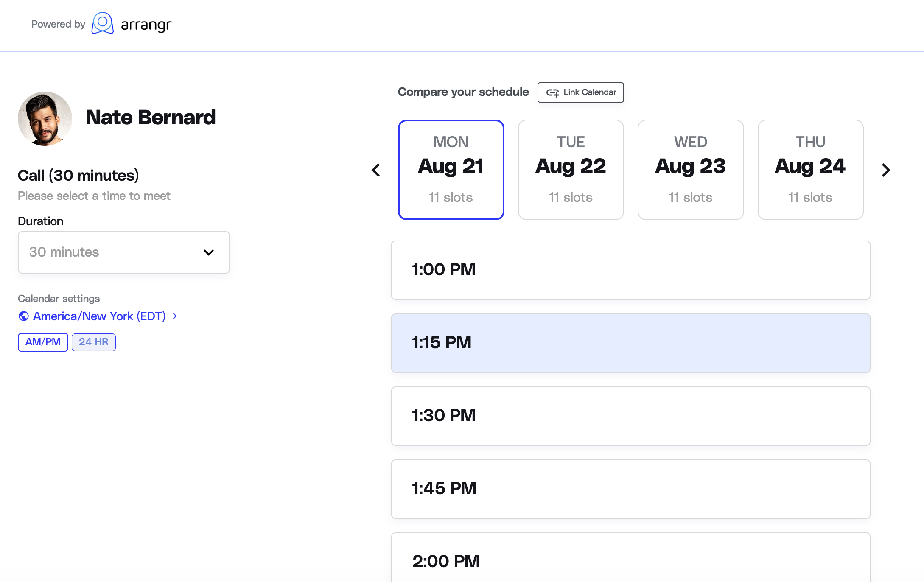The width and height of the screenshot is (924, 582).
Task: Switch time format to AM/PM
Action: tap(43, 342)
